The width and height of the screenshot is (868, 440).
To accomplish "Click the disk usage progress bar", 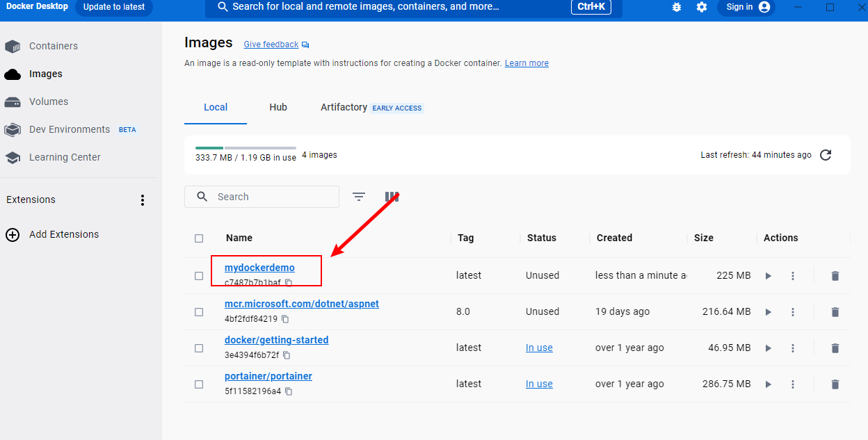I will tap(246, 148).
